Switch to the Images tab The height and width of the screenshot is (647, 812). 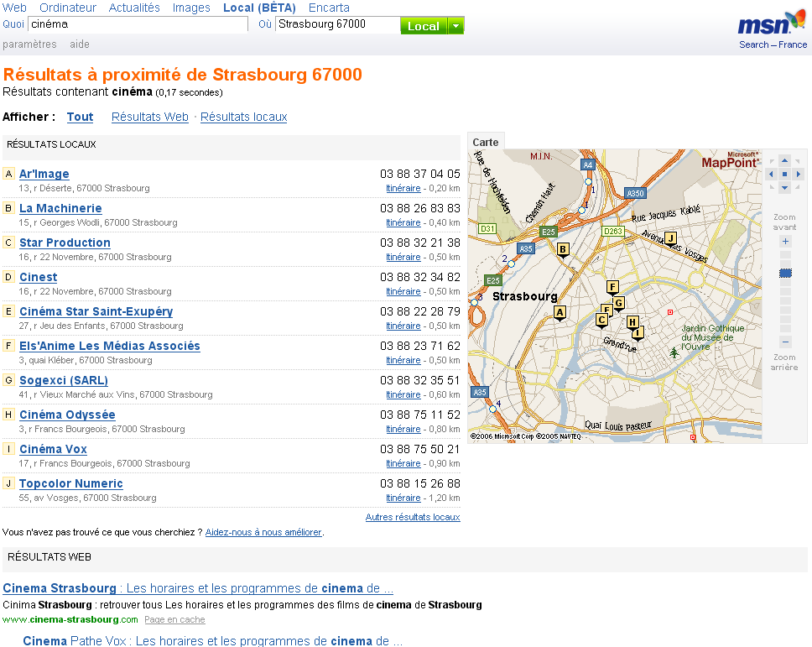coord(191,8)
